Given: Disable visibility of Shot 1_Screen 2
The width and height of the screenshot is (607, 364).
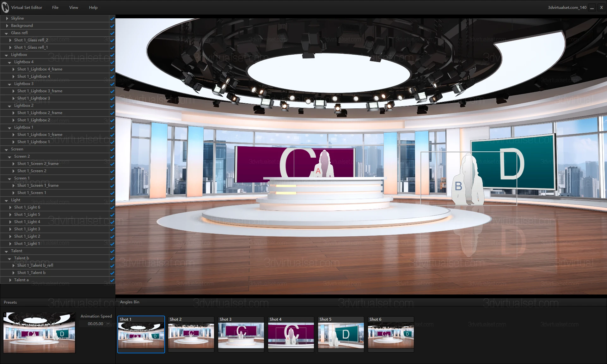Looking at the screenshot, I should [112, 171].
